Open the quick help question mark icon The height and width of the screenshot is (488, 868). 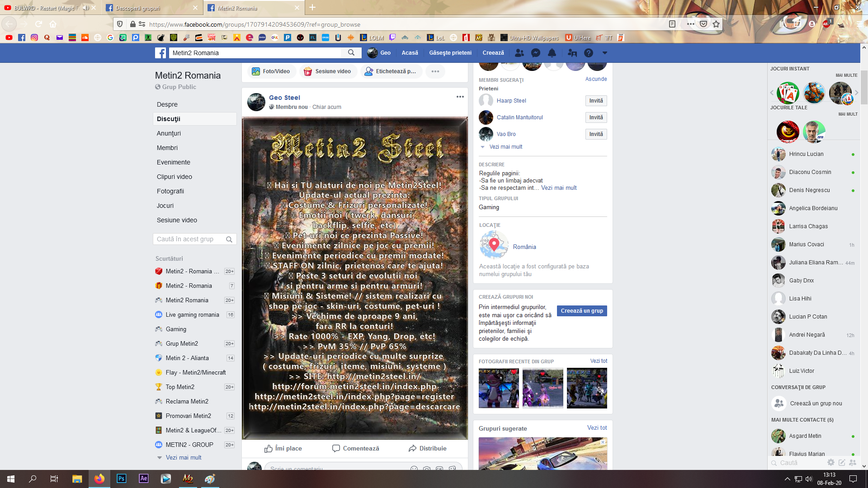coord(589,53)
